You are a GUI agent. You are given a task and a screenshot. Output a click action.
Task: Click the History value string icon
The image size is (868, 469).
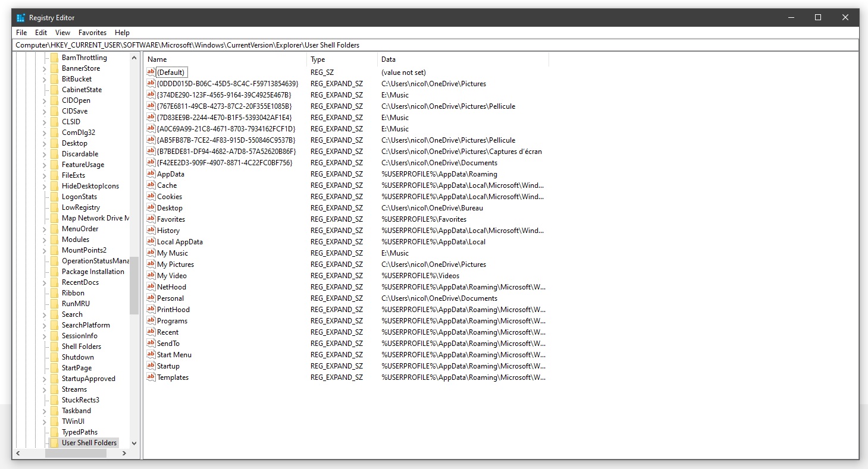[151, 231]
